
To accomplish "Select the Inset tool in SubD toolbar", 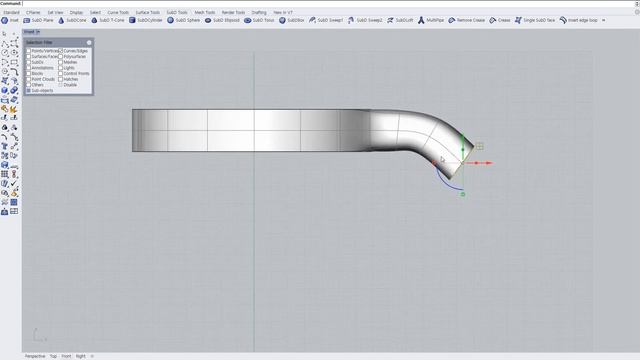I will [10, 20].
